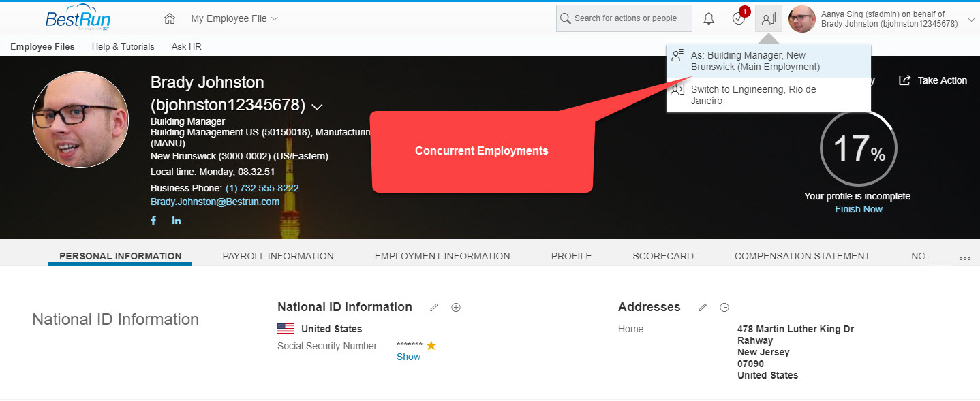This screenshot has width=980, height=401.
Task: Call the business phone (1) 732 555-8222
Action: click(x=262, y=188)
